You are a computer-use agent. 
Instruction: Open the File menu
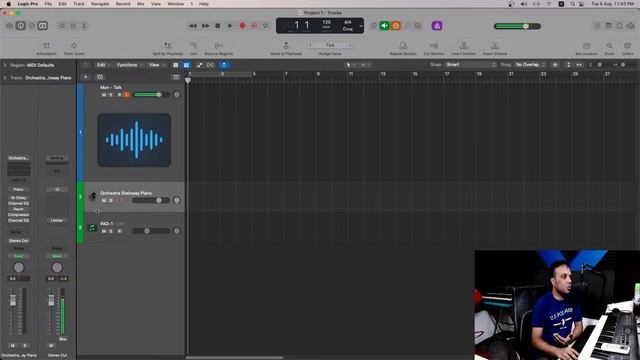click(48, 4)
